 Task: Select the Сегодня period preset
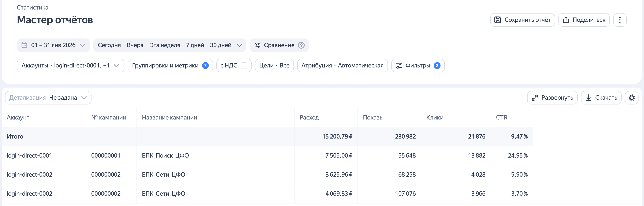pyautogui.click(x=109, y=45)
